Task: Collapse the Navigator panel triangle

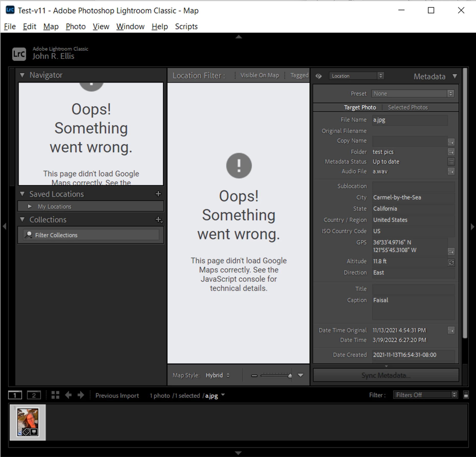Action: [x=22, y=75]
